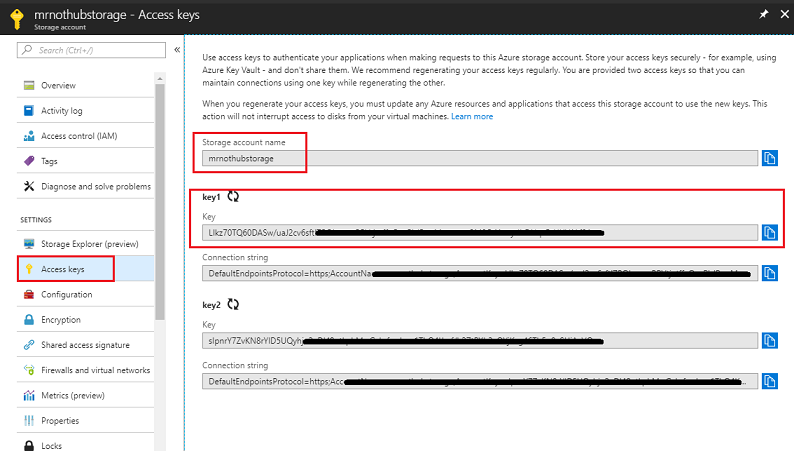Open Activity log page
This screenshot has width=794, height=451.
pyautogui.click(x=62, y=110)
